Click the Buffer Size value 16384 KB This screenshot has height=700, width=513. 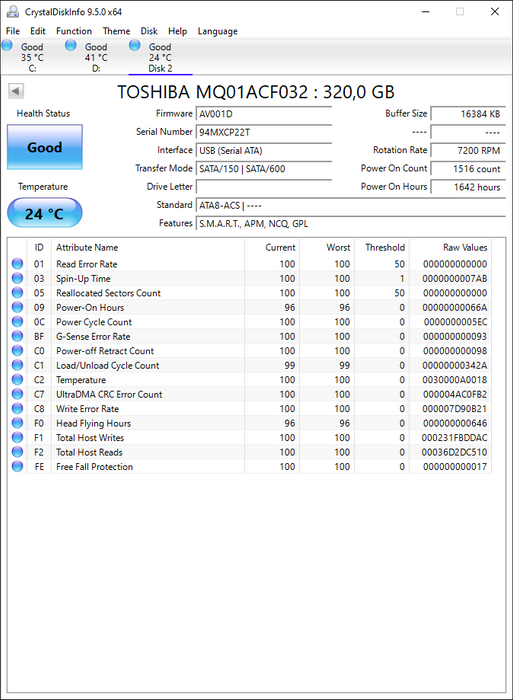[x=468, y=114]
